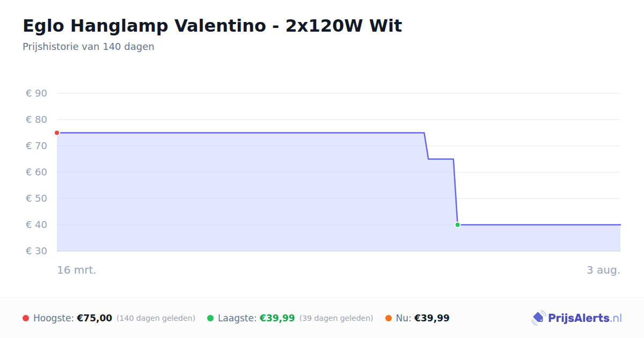The width and height of the screenshot is (644, 338).
Task: Open the PrijsAlerts.nl brand link
Action: [x=577, y=318]
